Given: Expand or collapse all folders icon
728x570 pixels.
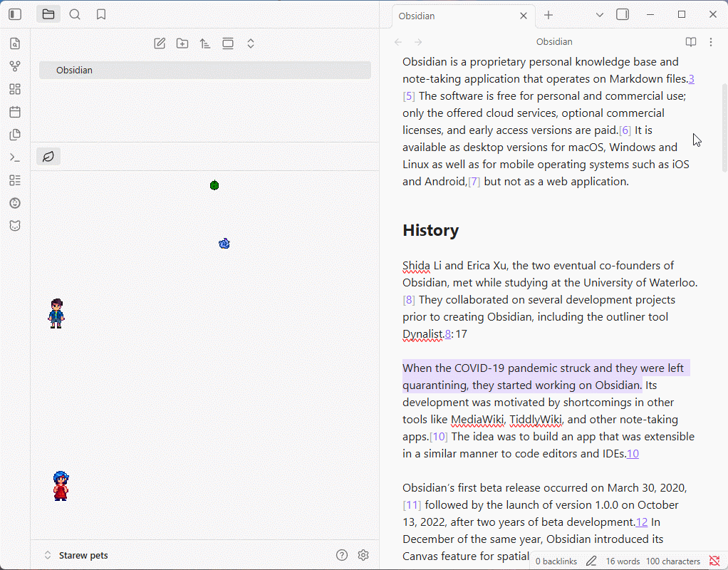Looking at the screenshot, I should [x=251, y=43].
